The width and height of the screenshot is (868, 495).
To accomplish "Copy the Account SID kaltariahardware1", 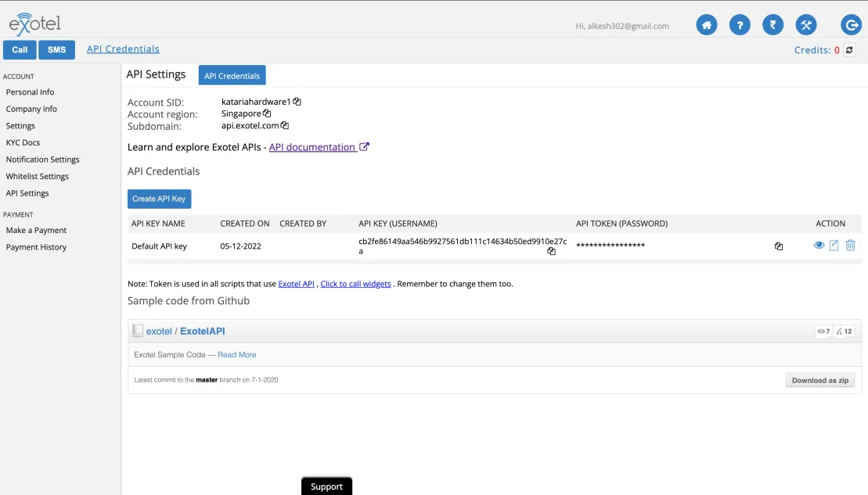I will pos(297,101).
